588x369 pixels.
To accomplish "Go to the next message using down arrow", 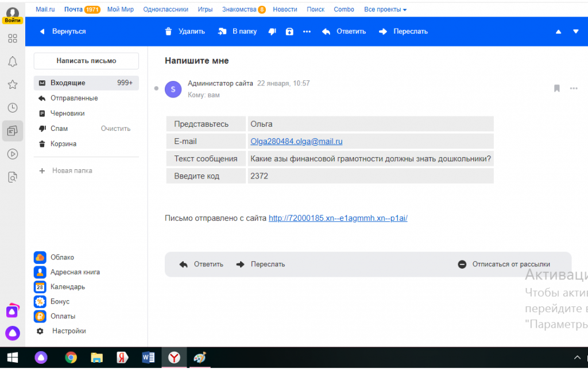I will (576, 32).
